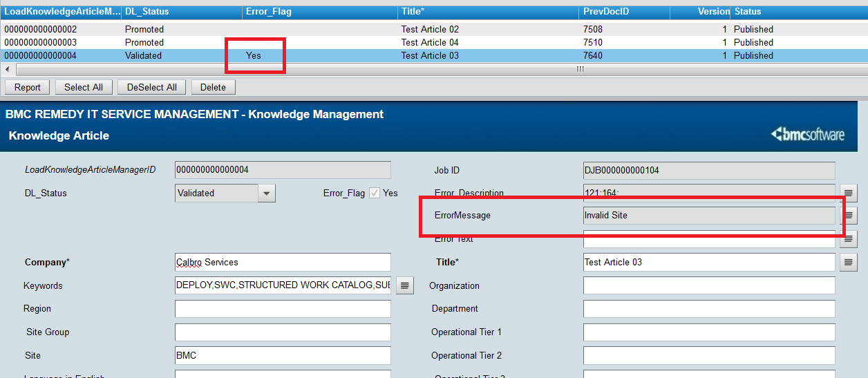This screenshot has width=868, height=378.
Task: Sort by Status column header
Action: (799, 12)
